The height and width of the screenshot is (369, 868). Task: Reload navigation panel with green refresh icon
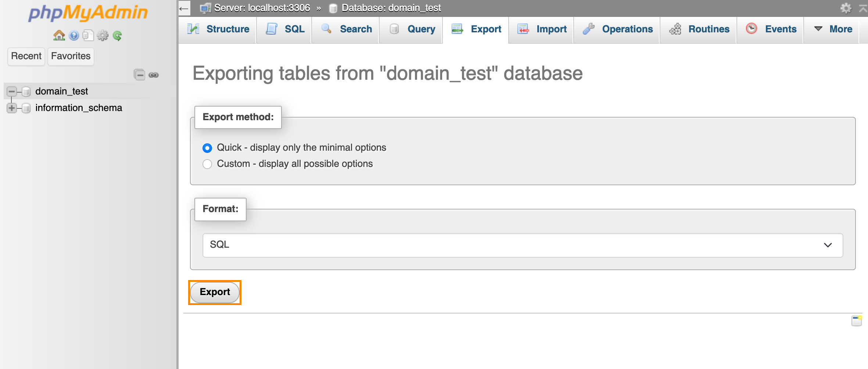coord(117,35)
